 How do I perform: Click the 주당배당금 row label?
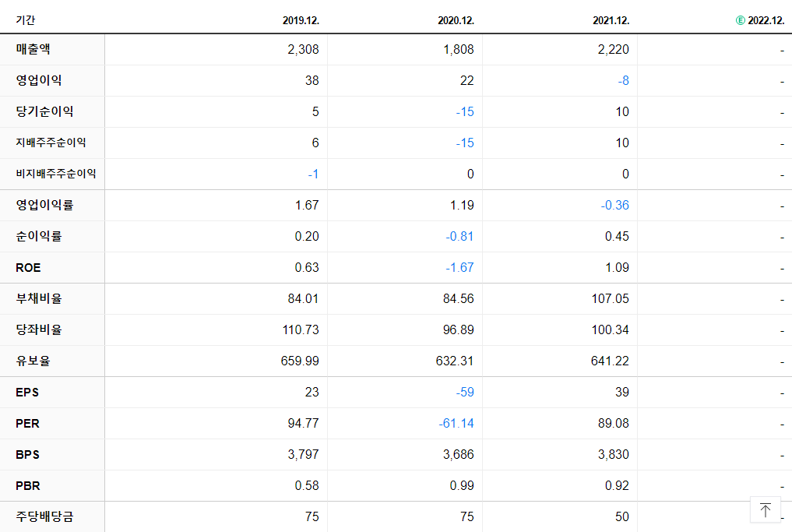44,517
